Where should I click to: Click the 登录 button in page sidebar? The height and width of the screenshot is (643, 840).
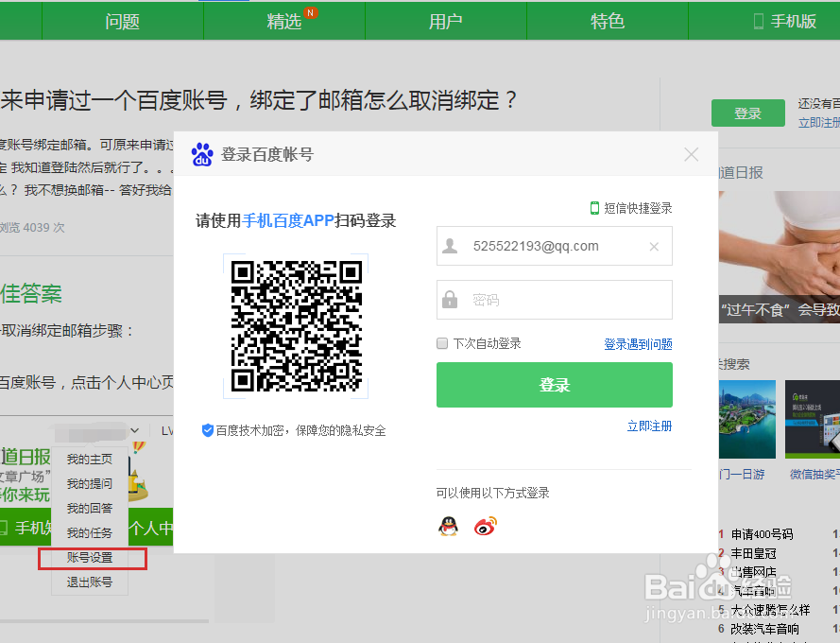click(x=747, y=113)
